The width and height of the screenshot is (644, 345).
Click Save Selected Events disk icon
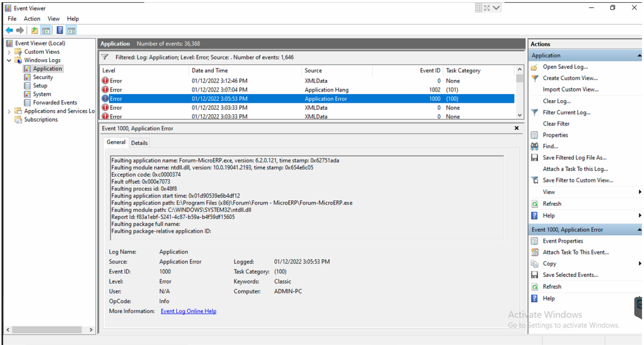[x=534, y=275]
